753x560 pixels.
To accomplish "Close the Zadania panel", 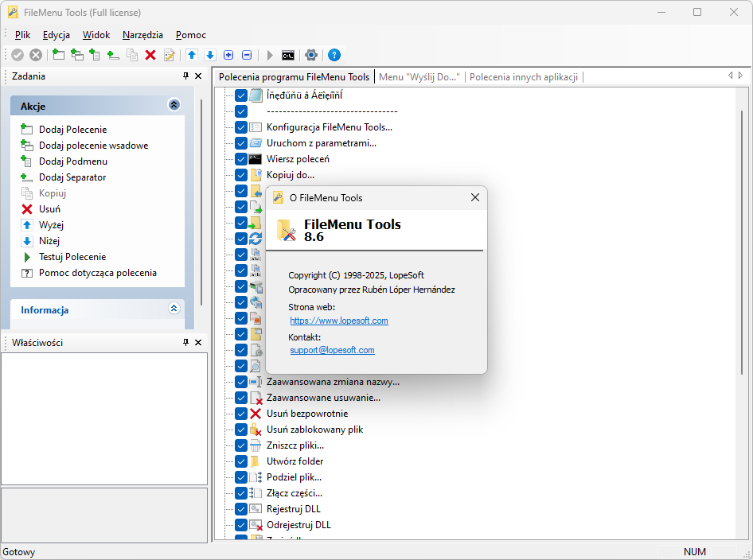I will point(198,76).
